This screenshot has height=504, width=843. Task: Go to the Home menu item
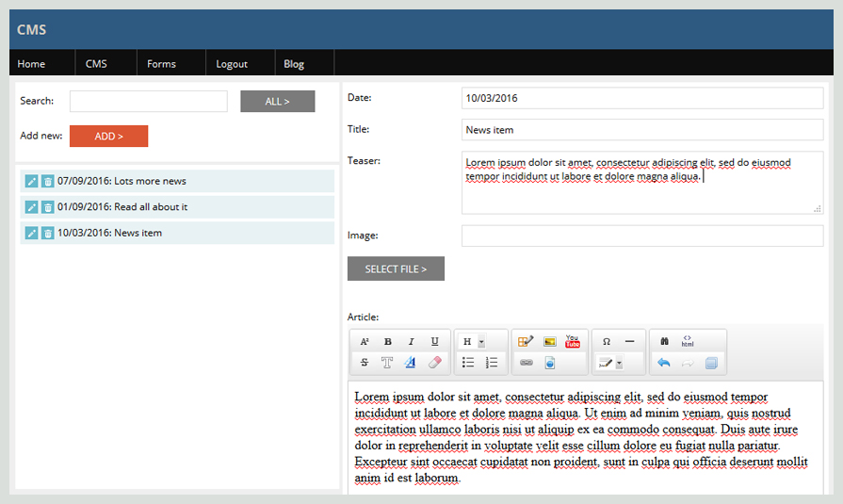pyautogui.click(x=31, y=63)
